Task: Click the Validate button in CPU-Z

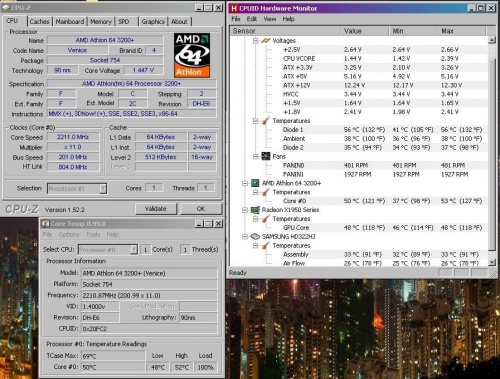Action: (x=156, y=209)
